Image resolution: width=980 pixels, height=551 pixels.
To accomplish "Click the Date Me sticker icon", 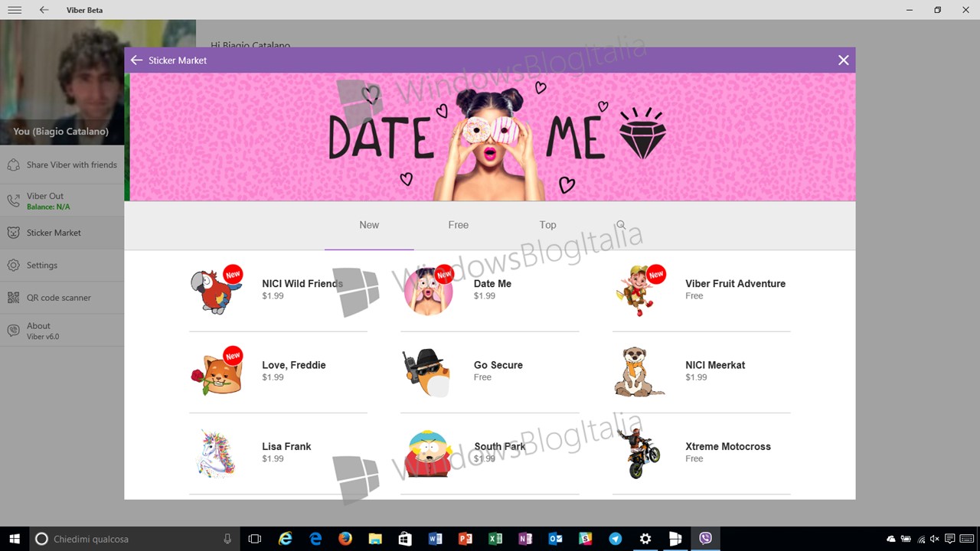I will (429, 290).
